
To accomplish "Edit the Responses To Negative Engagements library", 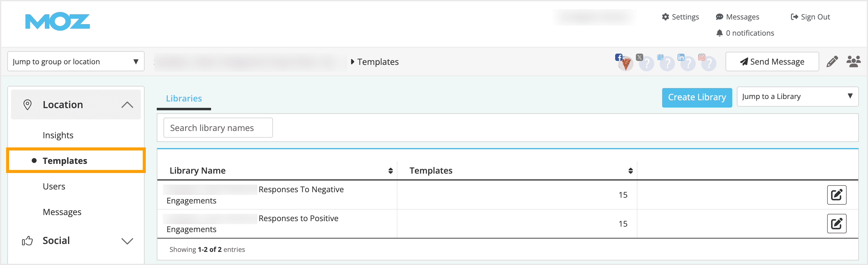I will [x=837, y=195].
